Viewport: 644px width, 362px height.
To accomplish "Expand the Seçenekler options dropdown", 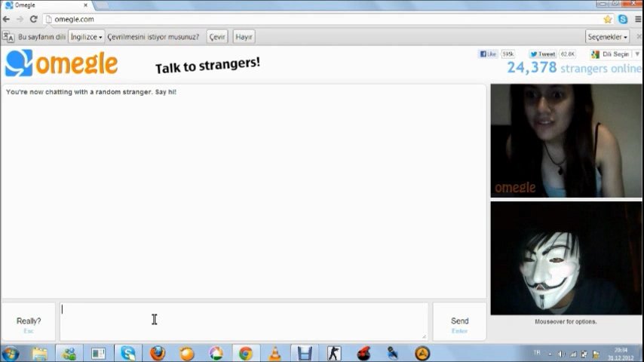I will tap(608, 36).
